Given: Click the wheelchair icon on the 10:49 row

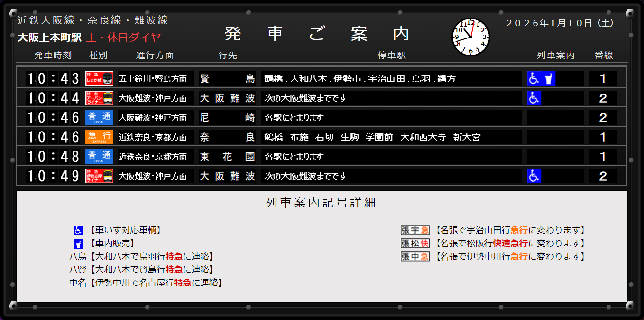Looking at the screenshot, I should coord(534,176).
